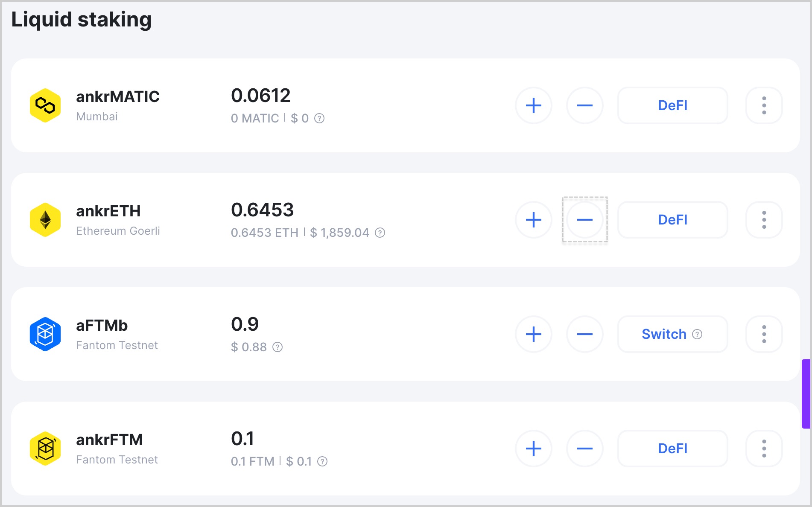Image resolution: width=812 pixels, height=507 pixels.
Task: Click the help icon beside $ 0.88
Action: click(277, 347)
